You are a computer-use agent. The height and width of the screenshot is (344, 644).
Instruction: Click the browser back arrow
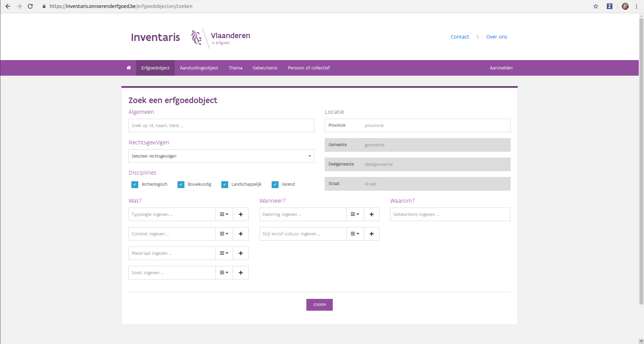[8, 6]
